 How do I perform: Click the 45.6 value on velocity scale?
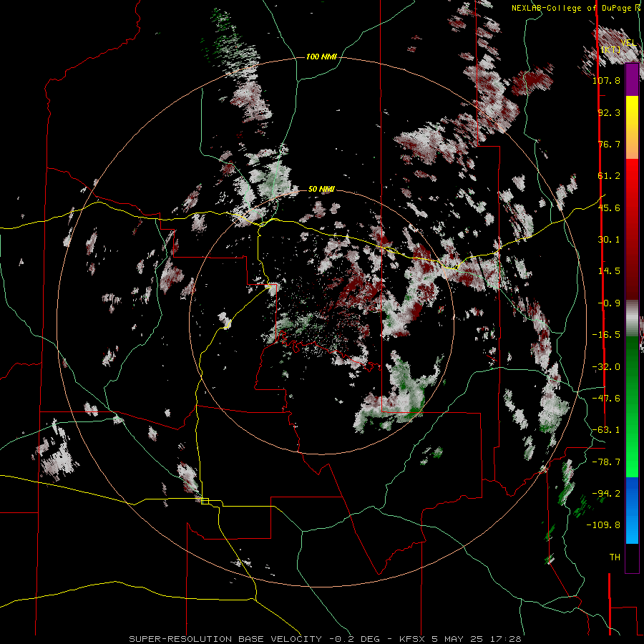[x=609, y=208]
